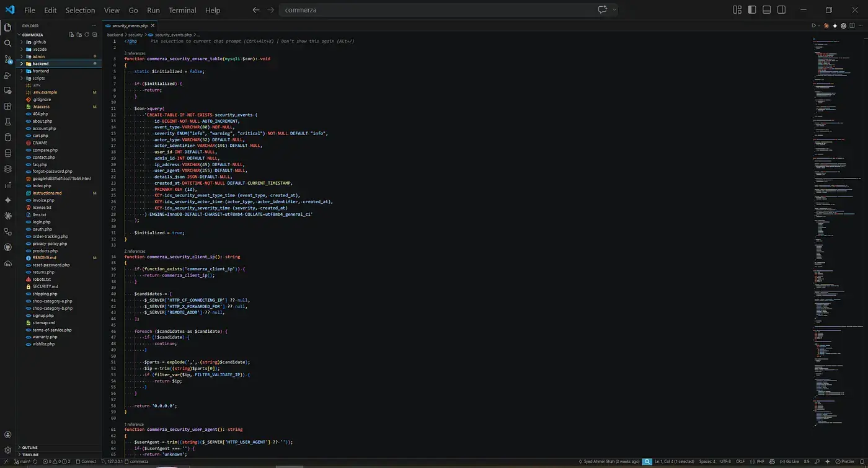The height and width of the screenshot is (468, 868).
Task: Open the Accounts icon in activity bar
Action: click(x=7, y=436)
